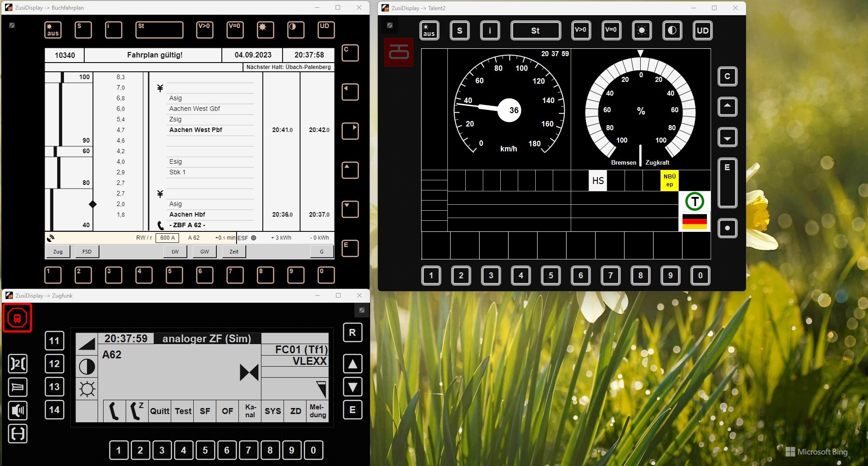
Task: Click the up arrow key in Buchfahrplan
Action: (x=350, y=170)
